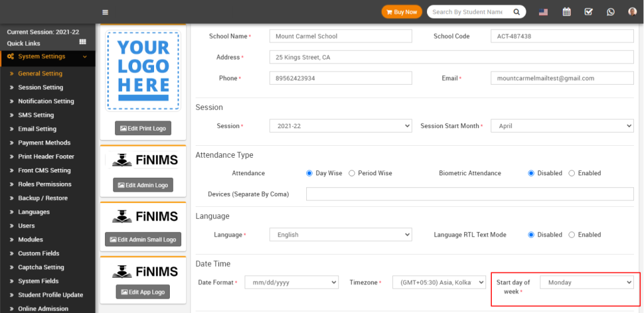Open Print Header Footer in sidebar
Viewport: 644px width, 313px height.
(46, 156)
